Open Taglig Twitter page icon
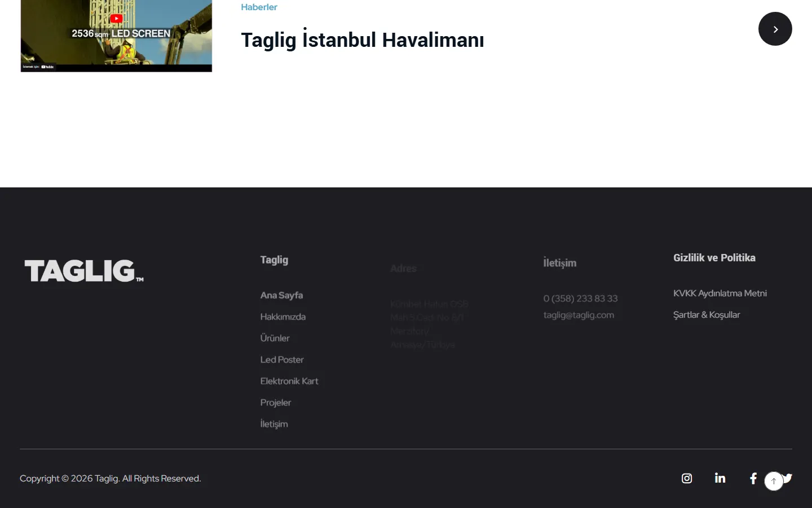The width and height of the screenshot is (812, 508). (788, 478)
